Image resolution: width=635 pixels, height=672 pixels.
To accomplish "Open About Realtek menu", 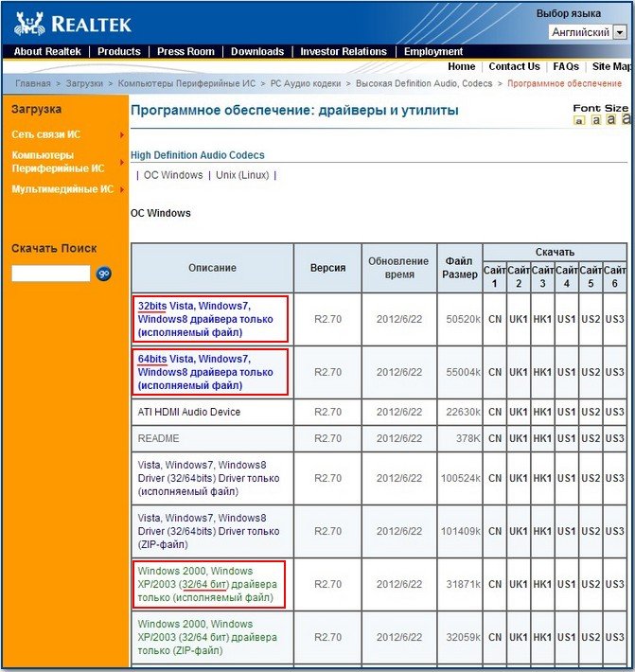I will [47, 51].
